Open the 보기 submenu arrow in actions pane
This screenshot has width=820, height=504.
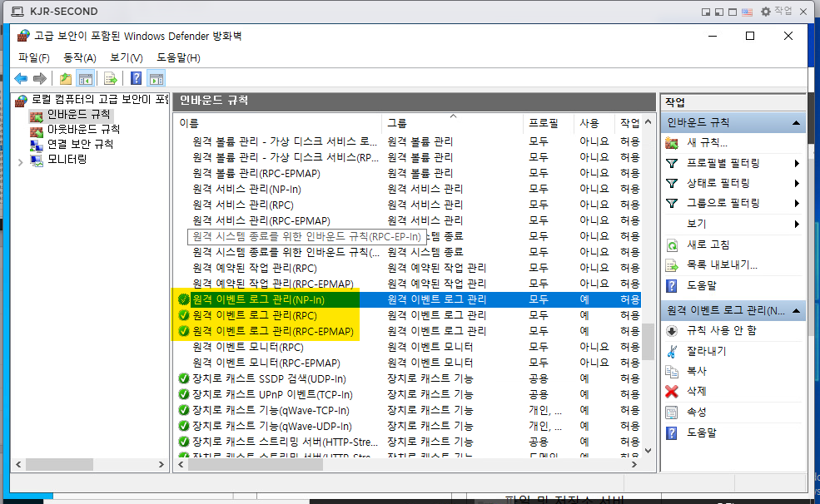(x=797, y=224)
